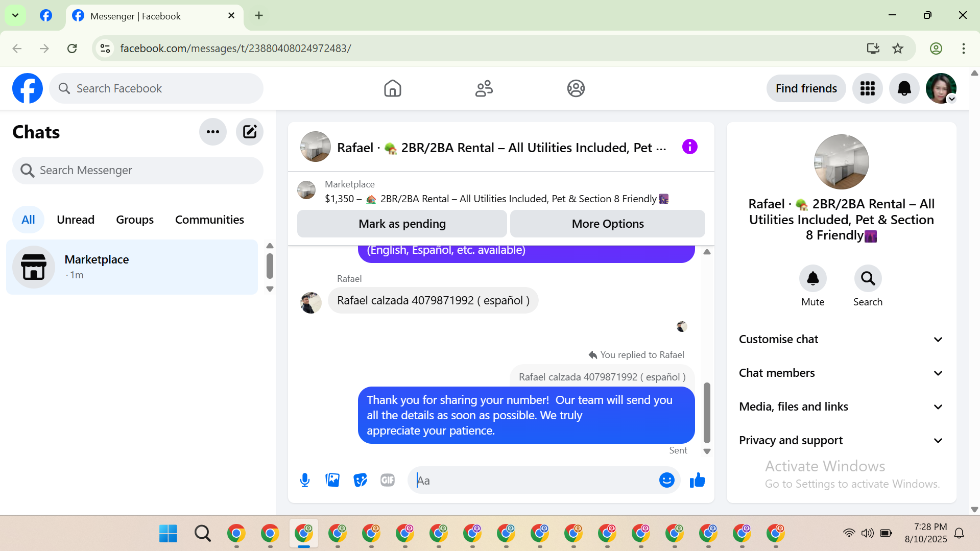The image size is (980, 551).
Task: Attach a photo with the image icon
Action: 332,480
